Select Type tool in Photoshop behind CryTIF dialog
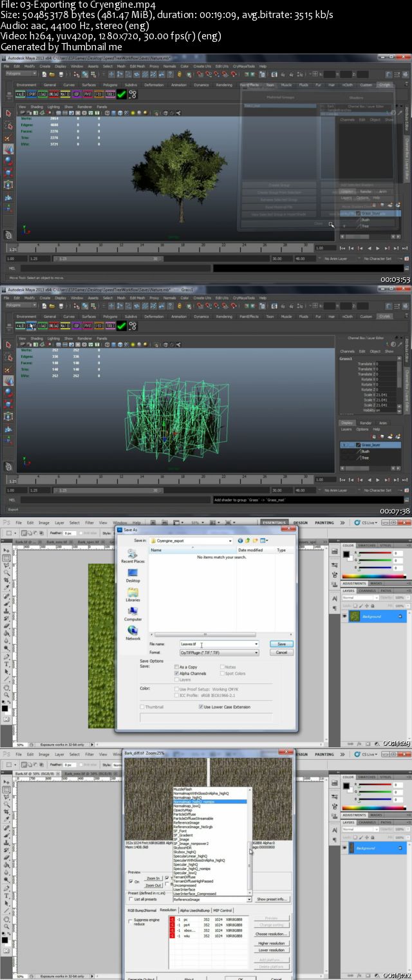Viewport: 412px width, 980px height. coord(6,896)
